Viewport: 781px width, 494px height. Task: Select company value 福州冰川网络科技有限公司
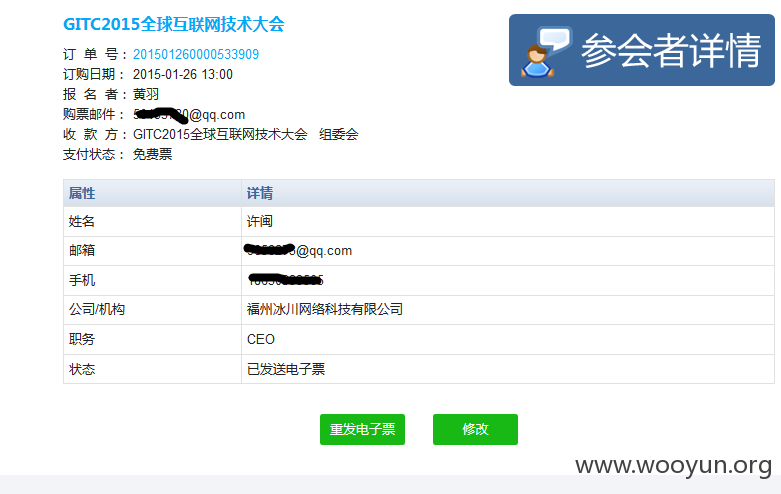click(x=325, y=309)
